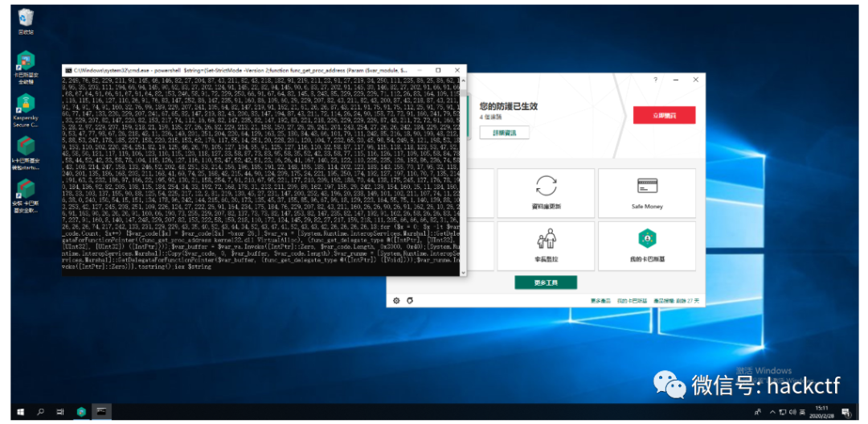Click the volume speaker tray icon
The image size is (868, 424).
[x=791, y=412]
